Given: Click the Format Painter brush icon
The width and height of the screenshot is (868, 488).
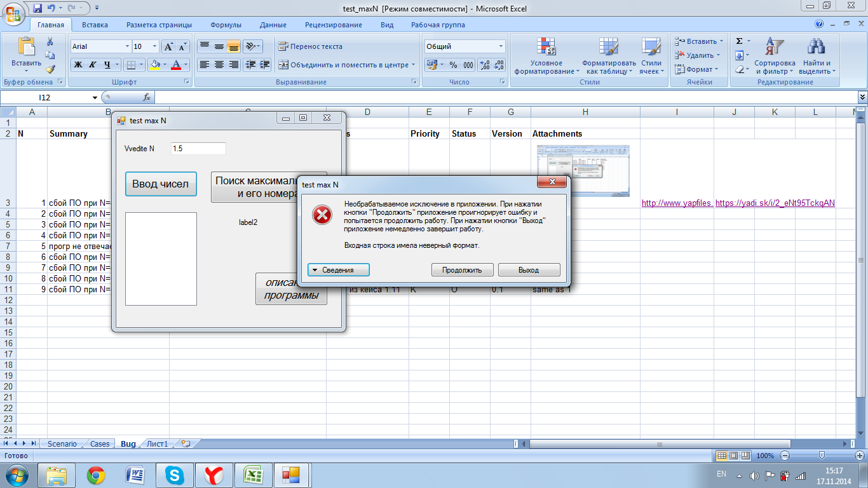Looking at the screenshot, I should 50,69.
